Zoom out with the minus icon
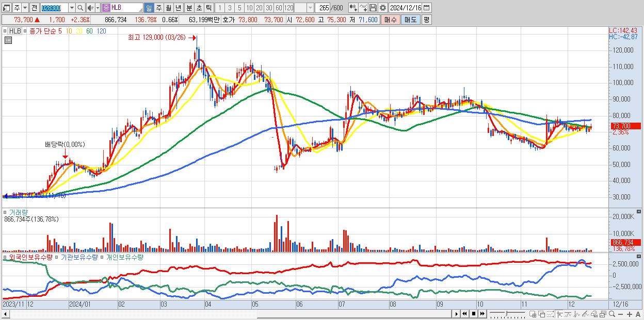This screenshot has width=644, height=320. pyautogui.click(x=620, y=314)
